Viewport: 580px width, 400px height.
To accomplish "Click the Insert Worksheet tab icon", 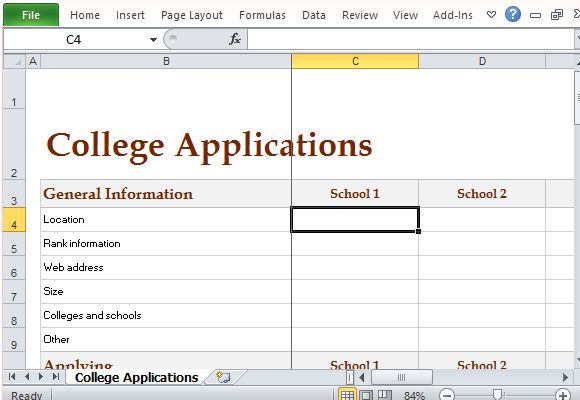I will point(223,377).
